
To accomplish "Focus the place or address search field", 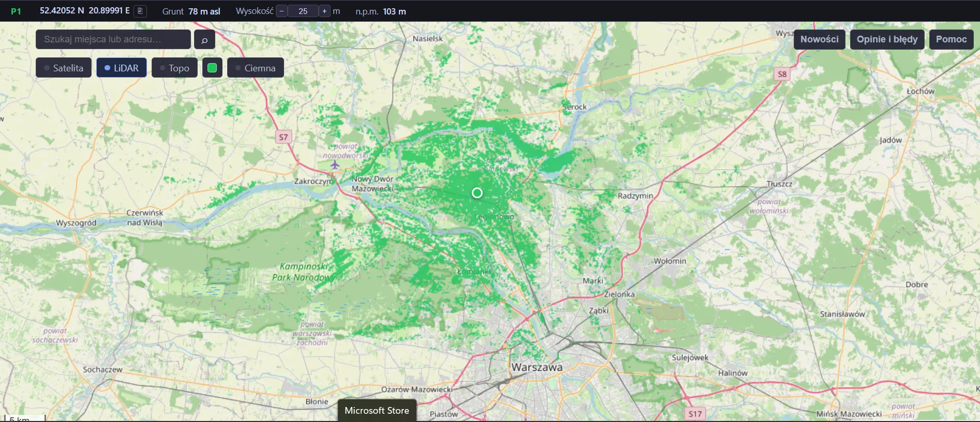I will coord(113,39).
